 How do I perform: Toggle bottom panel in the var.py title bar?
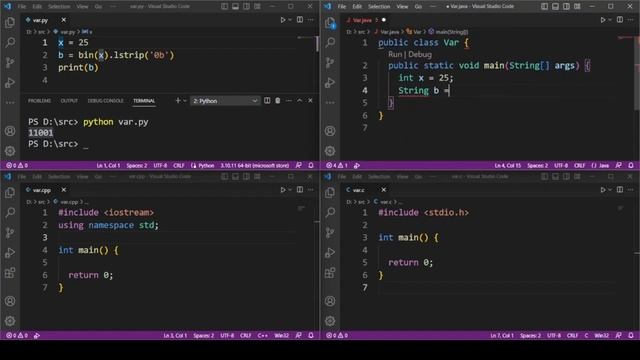(x=236, y=7)
